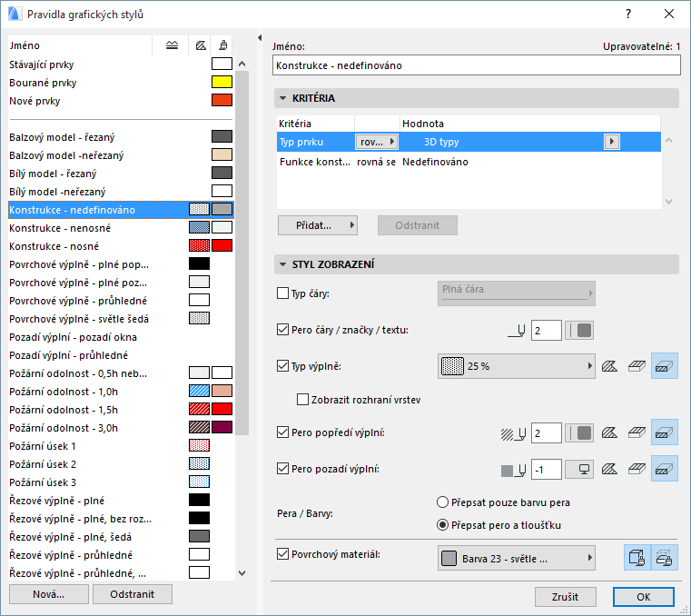
Task: Confirm with the OK button
Action: pyautogui.click(x=644, y=597)
